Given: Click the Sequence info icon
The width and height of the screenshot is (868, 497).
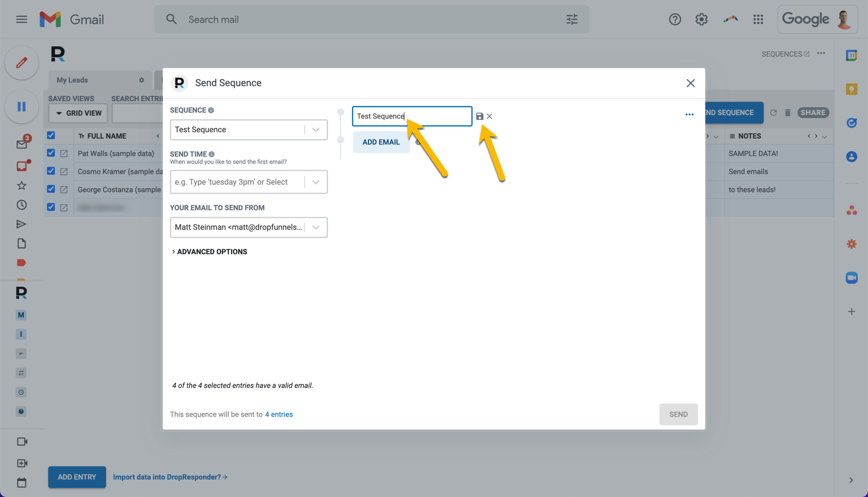Looking at the screenshot, I should point(211,110).
